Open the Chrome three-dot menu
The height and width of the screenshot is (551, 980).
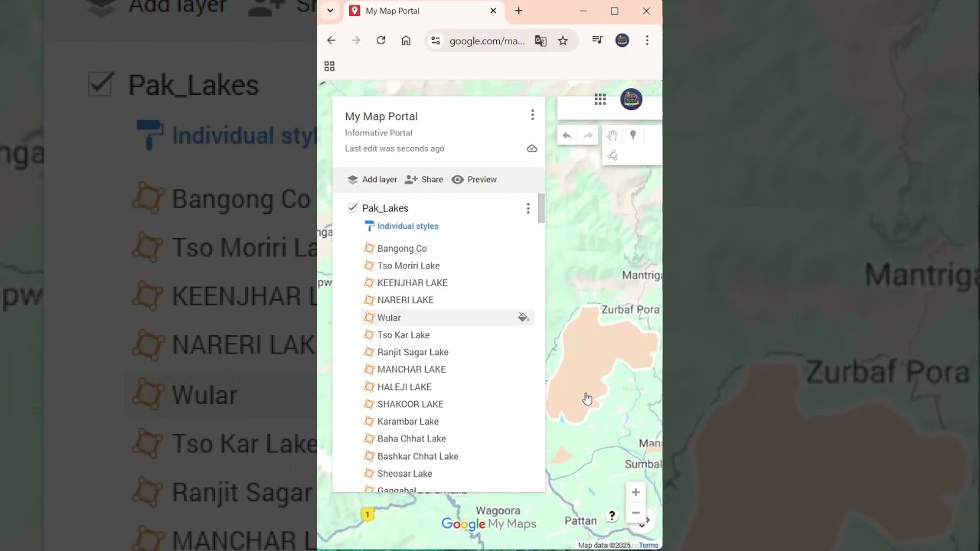[647, 41]
